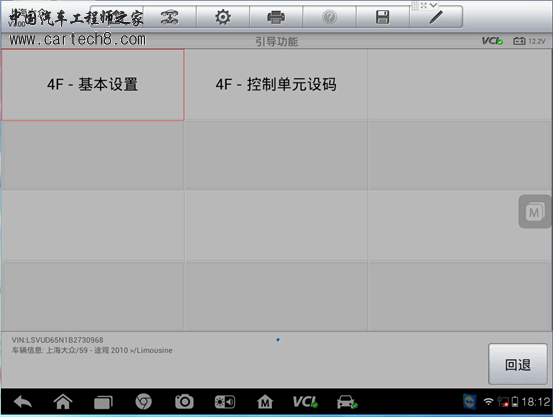Launch Chrome browser from navigation bar
The width and height of the screenshot is (553, 418).
[x=144, y=402]
